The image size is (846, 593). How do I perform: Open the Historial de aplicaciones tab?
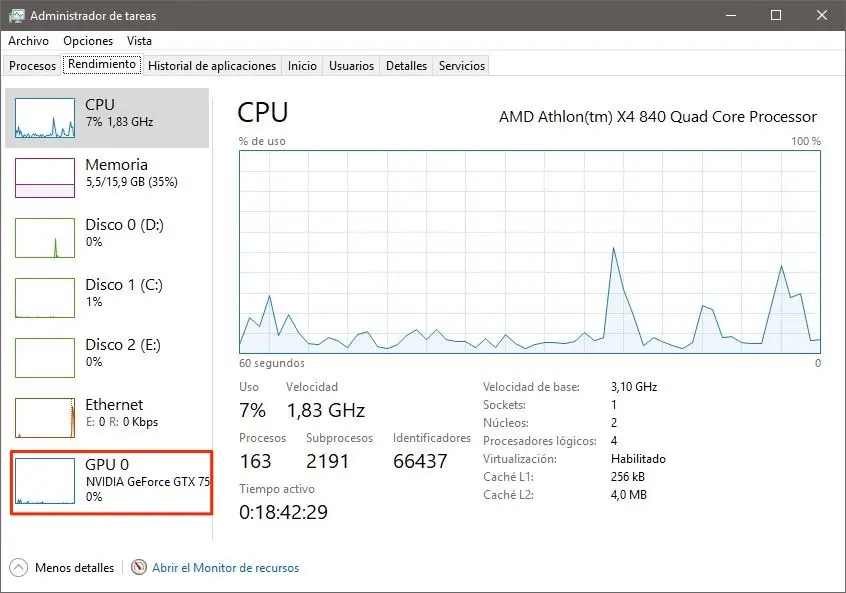tap(212, 65)
